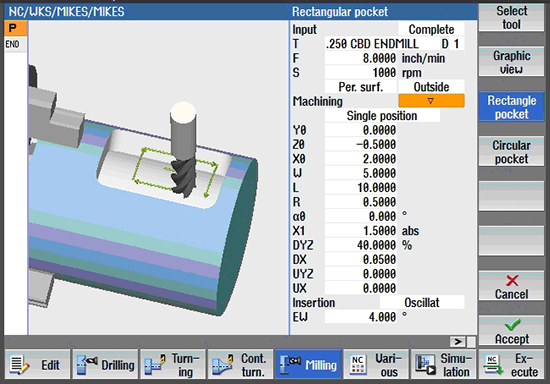Viewport: 550px width, 384px height.
Task: Open the Drilling menu icon
Action: 86,365
